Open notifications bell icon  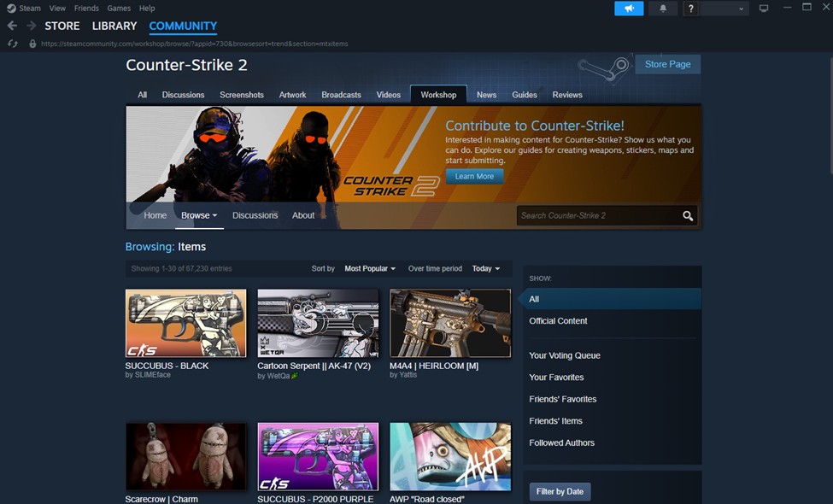pos(663,9)
